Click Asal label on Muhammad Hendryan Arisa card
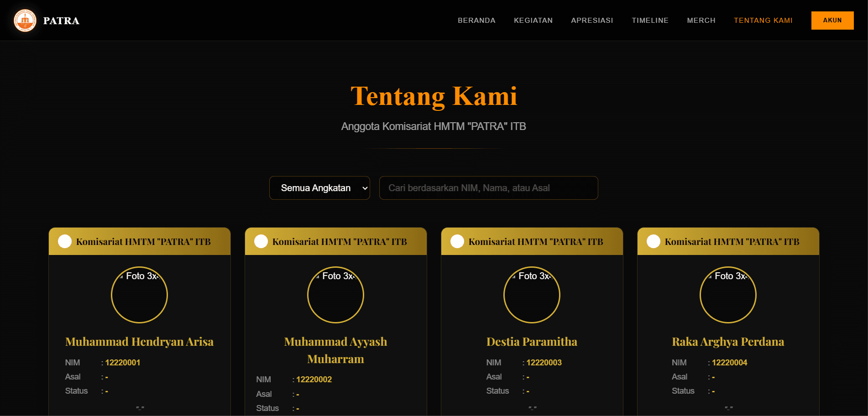Image resolution: width=868 pixels, height=416 pixels. [x=73, y=377]
